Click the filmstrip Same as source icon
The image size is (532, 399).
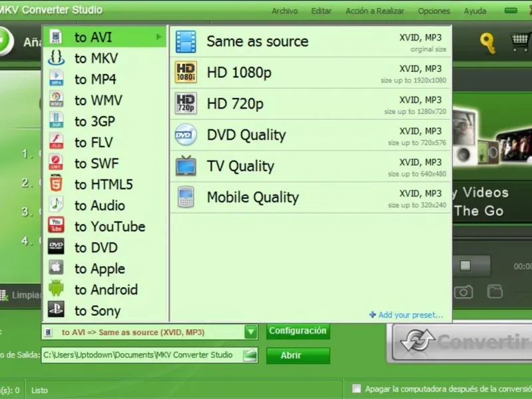[x=186, y=42]
